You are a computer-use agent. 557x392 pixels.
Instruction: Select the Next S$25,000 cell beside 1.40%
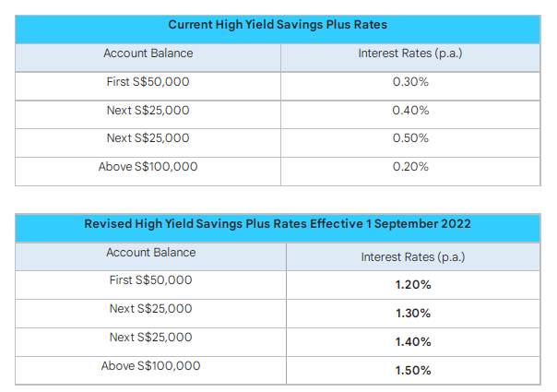151,338
